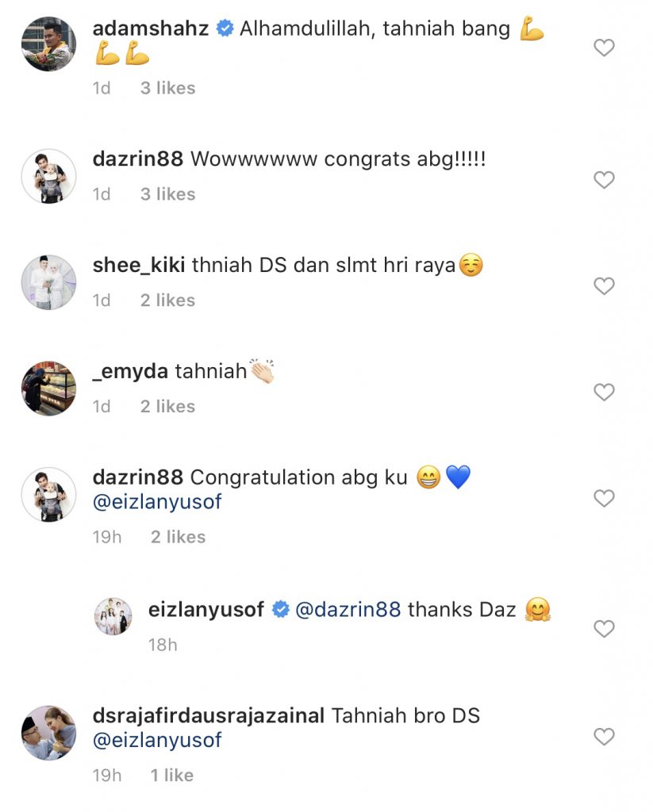View the 3 likes on adamshahz's comment
Screen dimensions: 653x812
pos(168,88)
